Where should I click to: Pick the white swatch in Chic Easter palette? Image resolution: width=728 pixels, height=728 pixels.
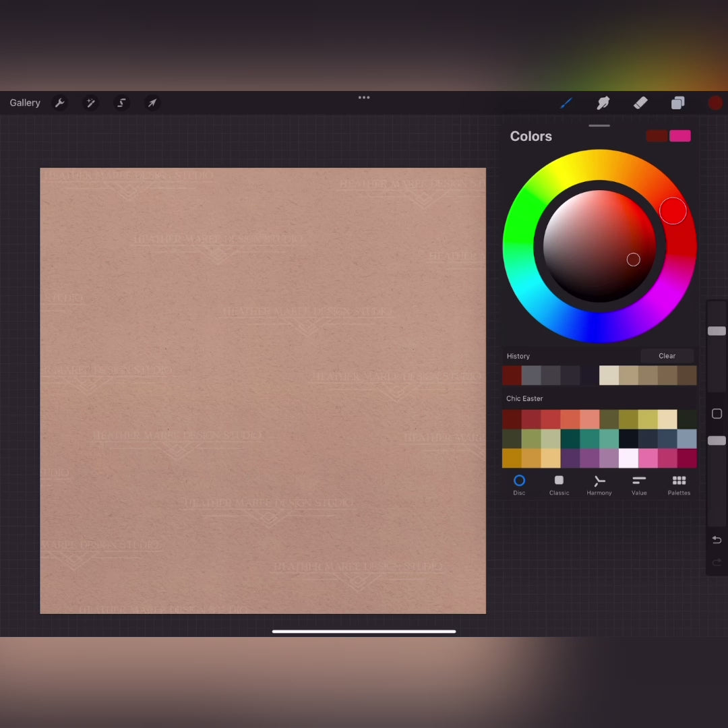[x=628, y=458]
